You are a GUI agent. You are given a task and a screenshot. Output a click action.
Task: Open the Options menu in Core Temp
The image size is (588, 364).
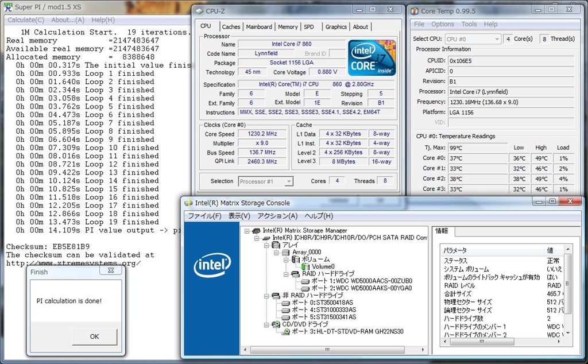click(443, 24)
